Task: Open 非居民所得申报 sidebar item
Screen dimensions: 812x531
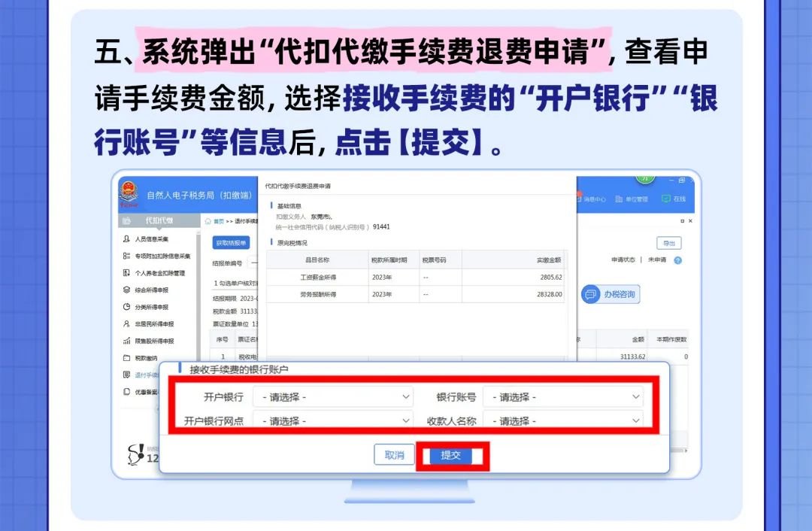Action: [x=153, y=324]
